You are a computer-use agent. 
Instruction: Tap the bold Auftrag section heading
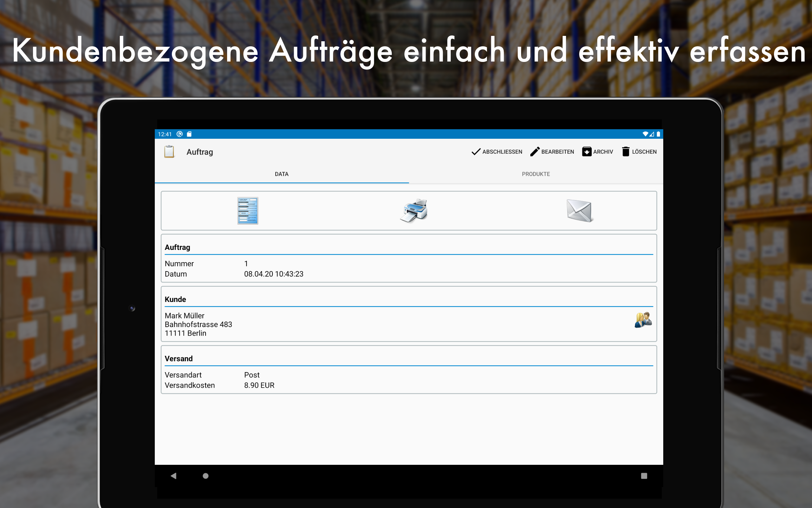(178, 247)
